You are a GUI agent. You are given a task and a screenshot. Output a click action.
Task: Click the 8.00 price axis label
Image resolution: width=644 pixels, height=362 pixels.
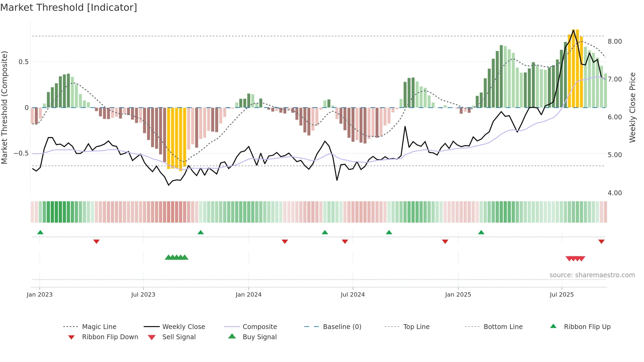coord(615,42)
